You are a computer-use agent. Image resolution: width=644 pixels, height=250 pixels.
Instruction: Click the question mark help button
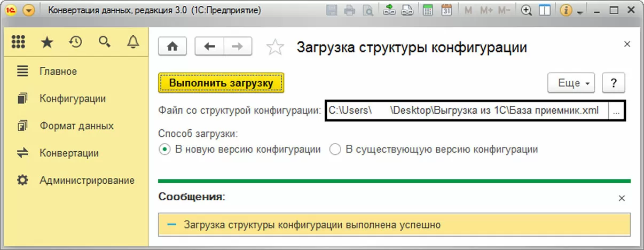614,83
